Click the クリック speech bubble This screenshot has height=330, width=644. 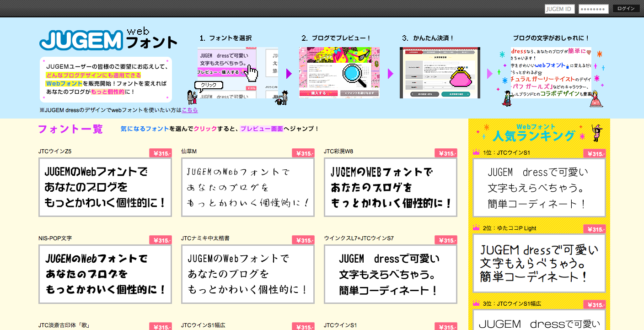tap(209, 85)
